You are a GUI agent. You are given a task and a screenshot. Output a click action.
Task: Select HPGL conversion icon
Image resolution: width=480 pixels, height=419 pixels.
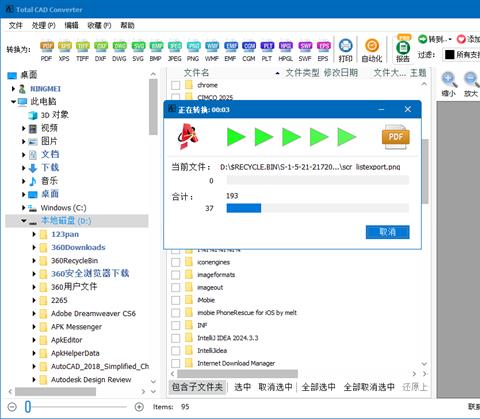point(285,51)
